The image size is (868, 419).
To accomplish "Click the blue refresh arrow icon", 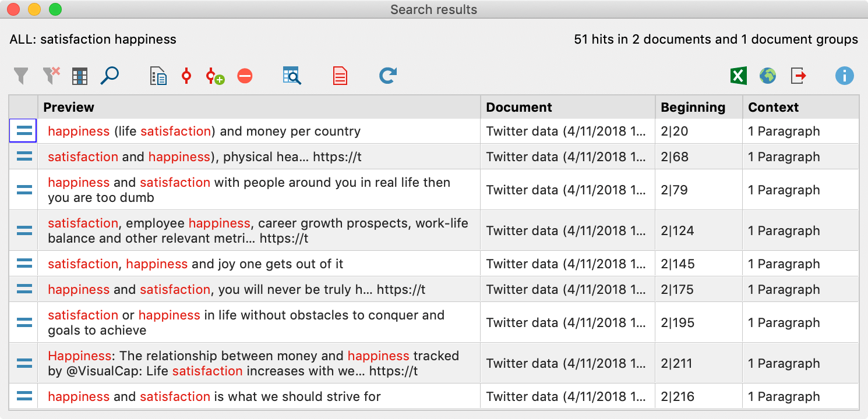I will 388,76.
